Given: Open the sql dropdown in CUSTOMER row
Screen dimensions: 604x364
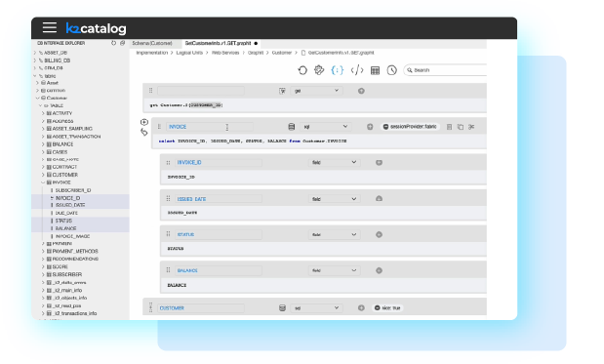Looking at the screenshot, I should pos(316,307).
